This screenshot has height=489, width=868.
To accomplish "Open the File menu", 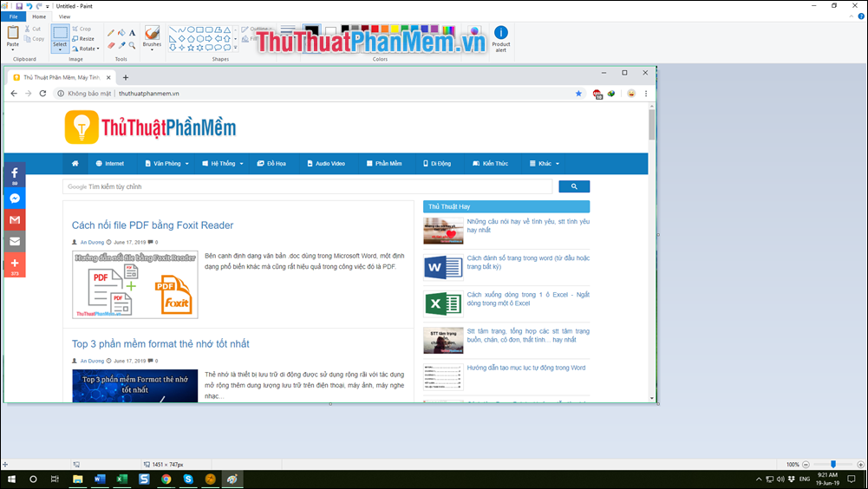I will 14,16.
